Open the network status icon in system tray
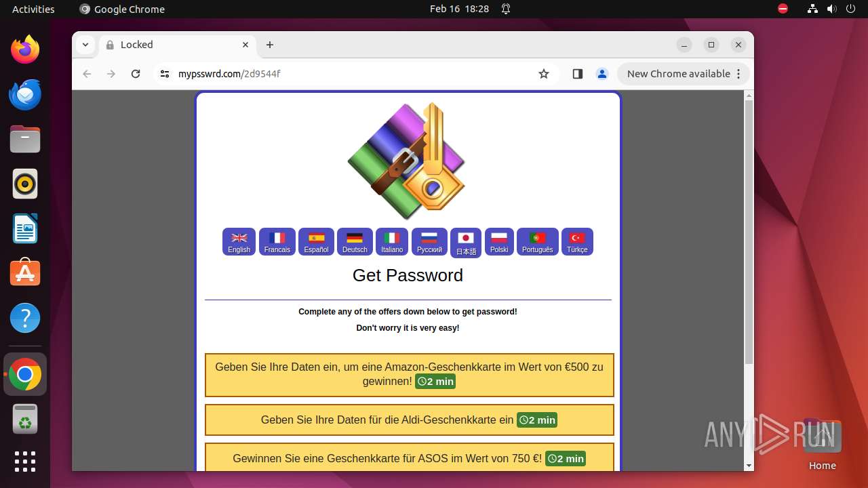868x488 pixels. tap(813, 9)
